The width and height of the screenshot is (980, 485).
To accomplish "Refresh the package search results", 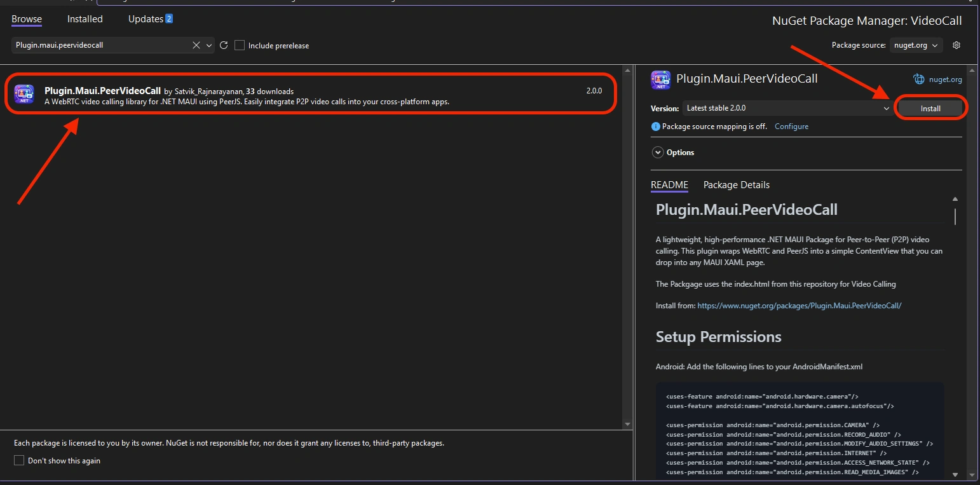I will pos(224,45).
